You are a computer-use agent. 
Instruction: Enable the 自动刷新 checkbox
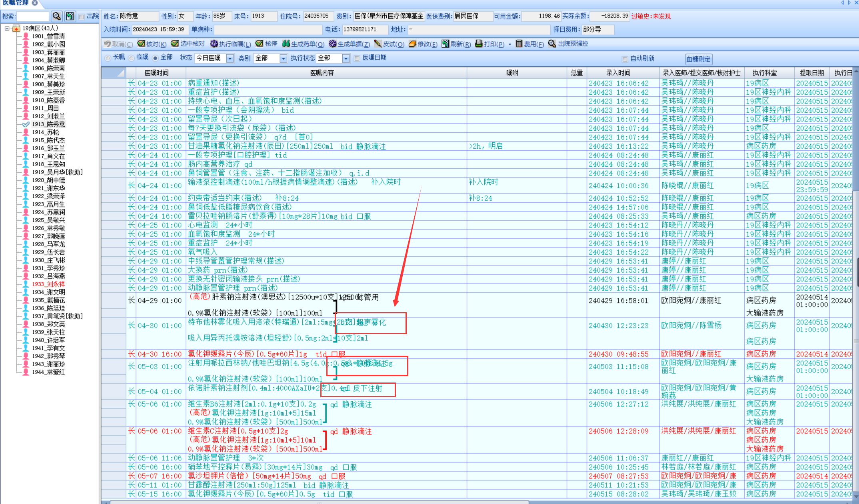625,59
